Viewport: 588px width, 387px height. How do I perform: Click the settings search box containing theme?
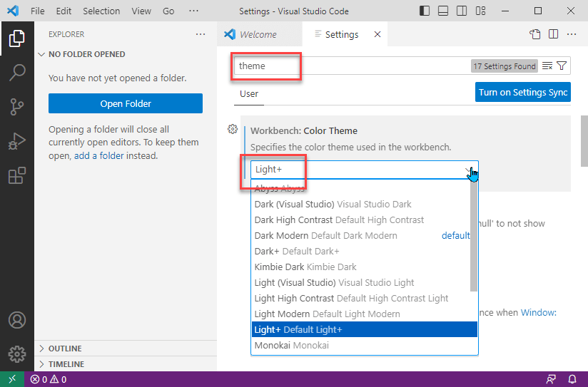click(350, 66)
